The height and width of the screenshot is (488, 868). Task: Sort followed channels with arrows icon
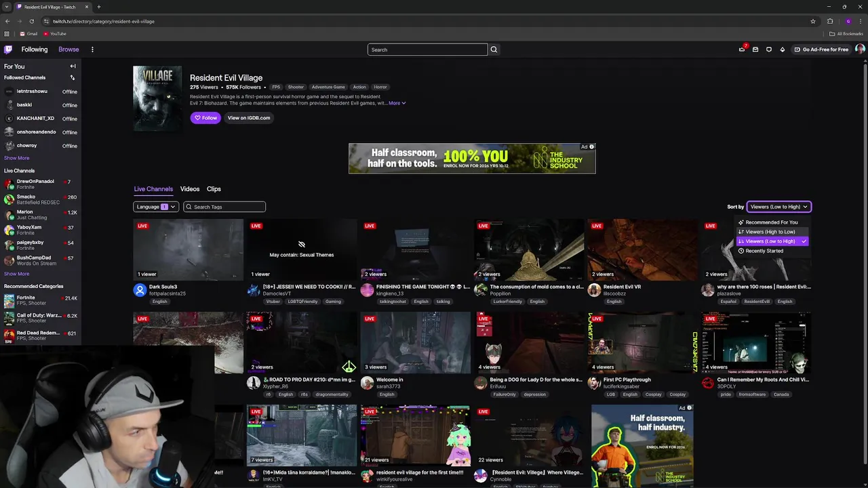(73, 77)
